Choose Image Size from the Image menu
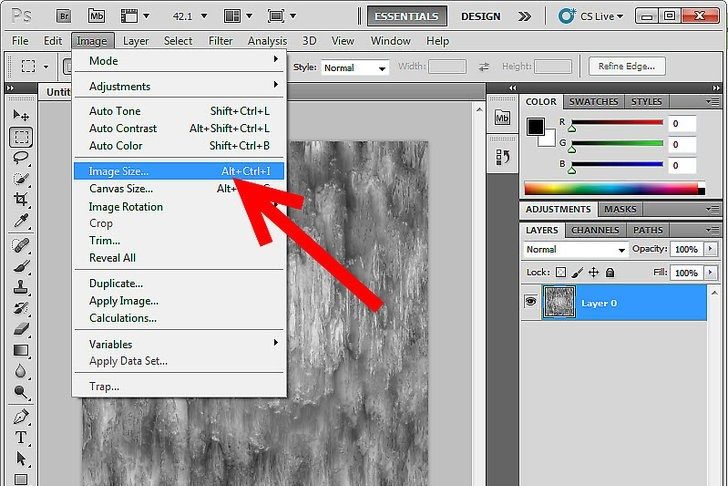 (x=118, y=171)
